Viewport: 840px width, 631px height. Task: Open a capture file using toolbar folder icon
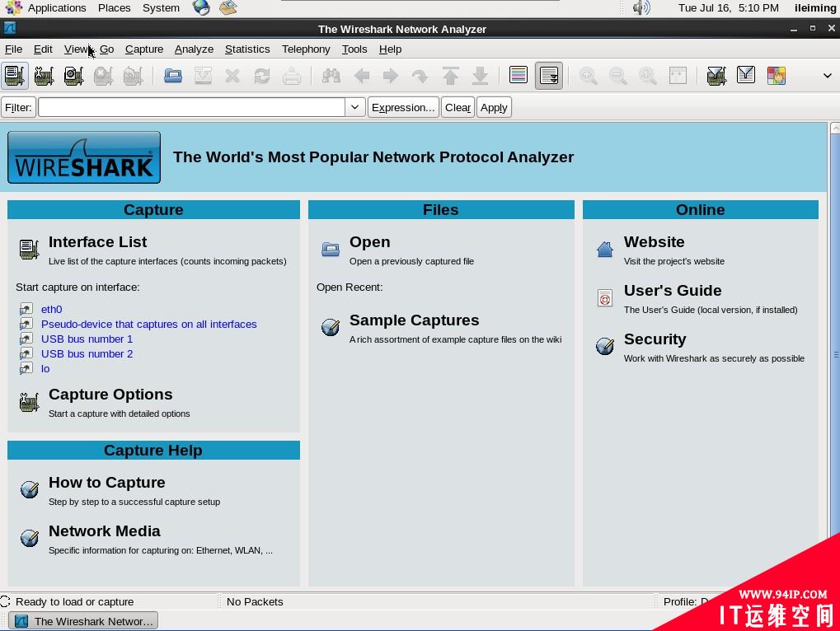pyautogui.click(x=173, y=76)
